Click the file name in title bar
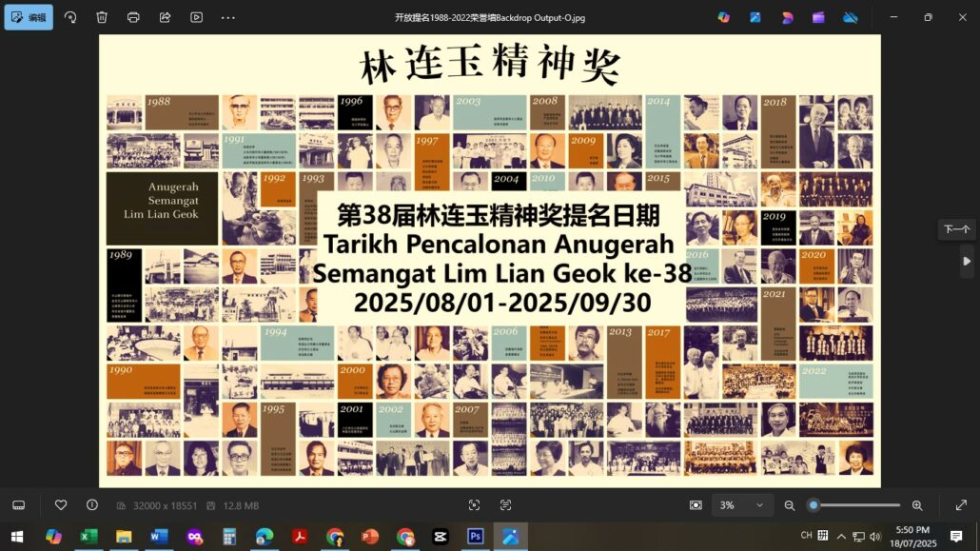This screenshot has height=551, width=980. (x=490, y=17)
